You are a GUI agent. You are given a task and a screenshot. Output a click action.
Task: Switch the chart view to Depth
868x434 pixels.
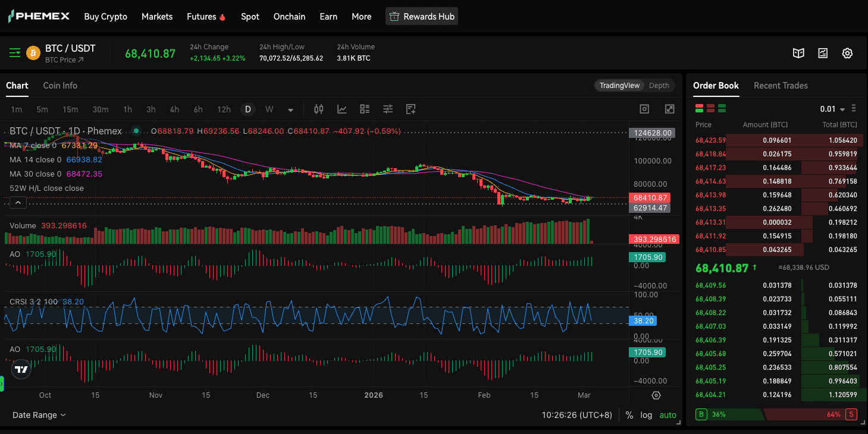659,86
